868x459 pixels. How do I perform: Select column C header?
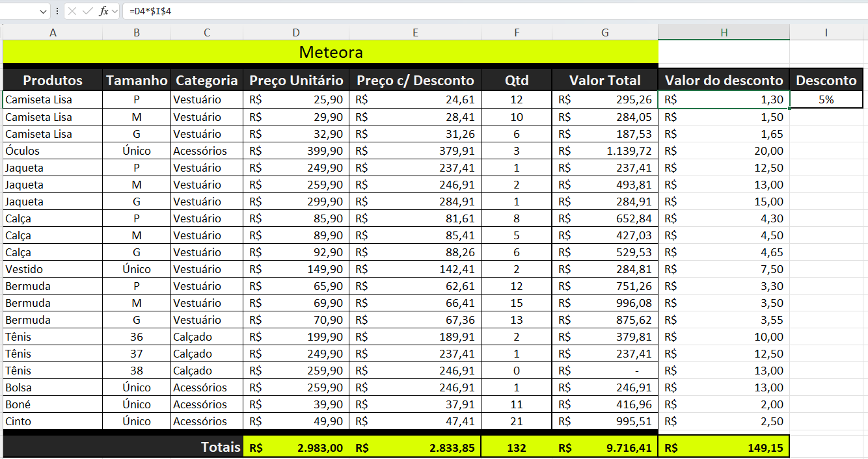pyautogui.click(x=207, y=33)
